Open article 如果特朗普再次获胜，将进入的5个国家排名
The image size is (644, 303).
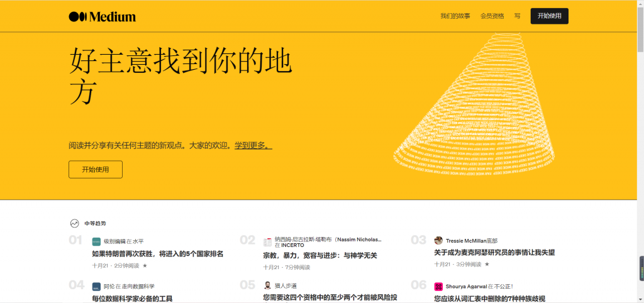(158, 254)
